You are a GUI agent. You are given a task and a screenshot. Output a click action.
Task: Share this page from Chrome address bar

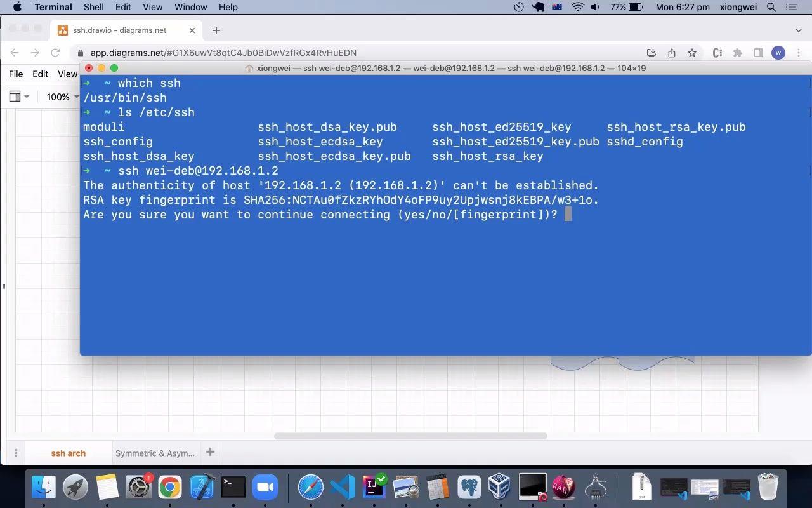(x=672, y=53)
